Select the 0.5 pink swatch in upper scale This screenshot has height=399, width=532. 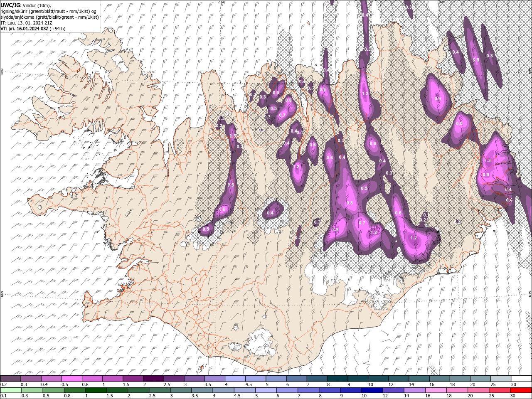[71, 379]
